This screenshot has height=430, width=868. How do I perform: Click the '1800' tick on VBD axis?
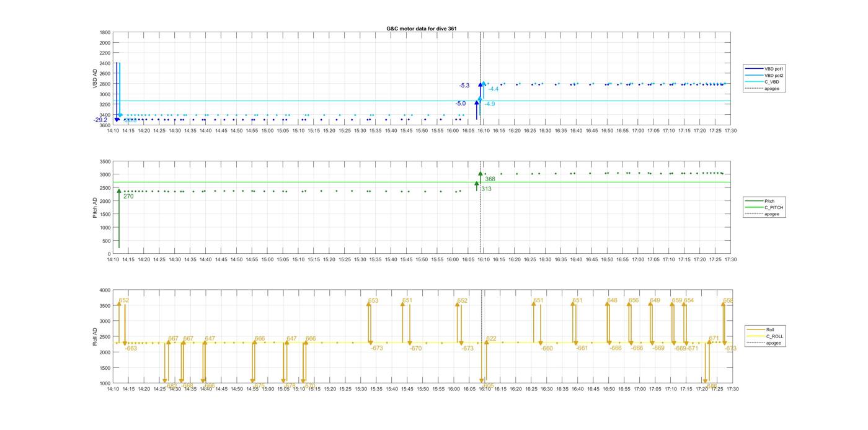click(x=105, y=32)
